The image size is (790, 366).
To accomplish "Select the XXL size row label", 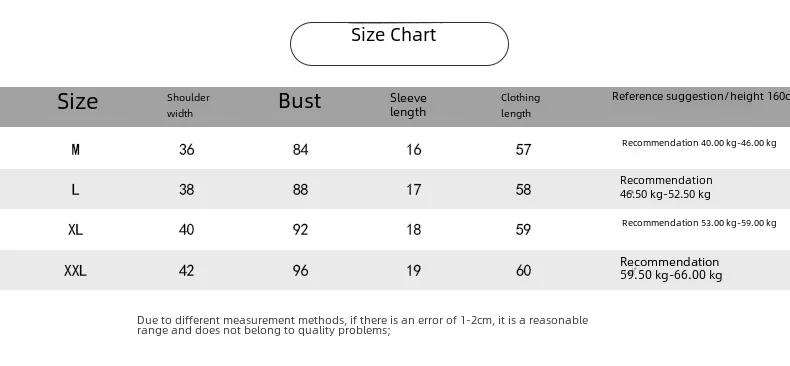I will [x=75, y=271].
